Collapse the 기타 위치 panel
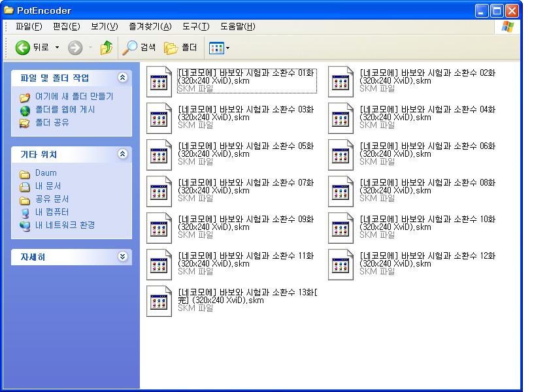Viewport: 549px width, 392px height. (122, 154)
